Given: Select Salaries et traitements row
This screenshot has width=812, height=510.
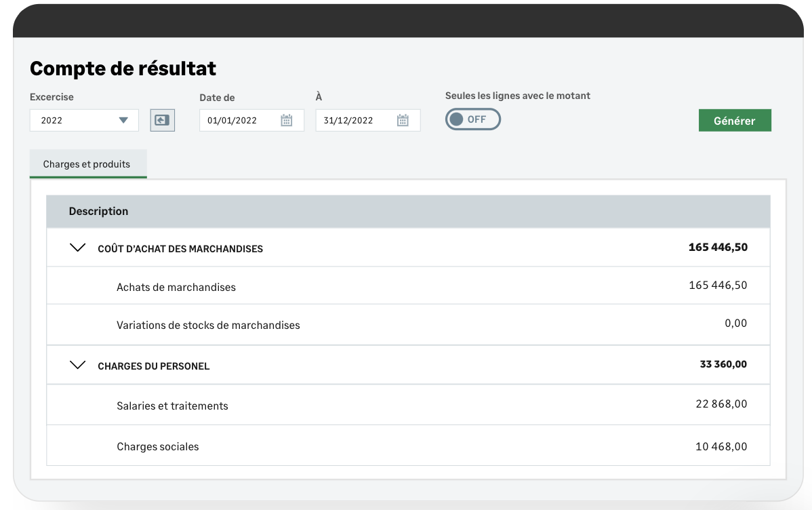Looking at the screenshot, I should point(172,406).
